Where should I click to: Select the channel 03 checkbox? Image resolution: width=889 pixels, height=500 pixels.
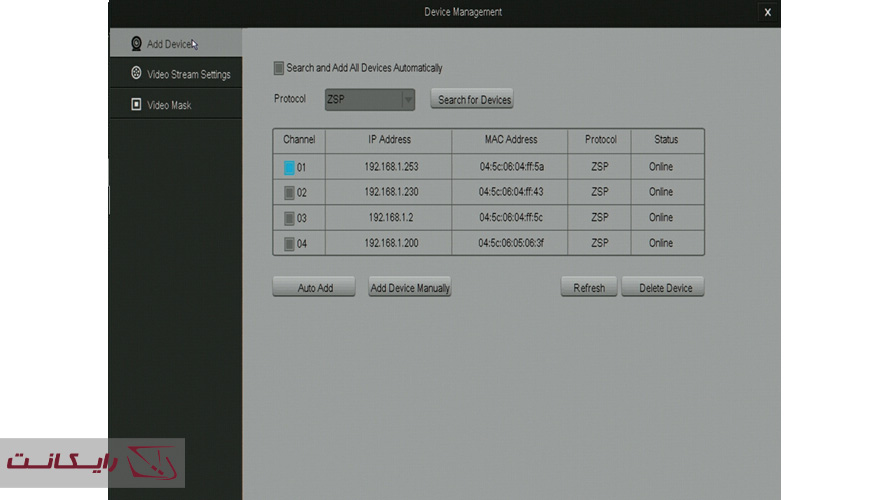[289, 218]
